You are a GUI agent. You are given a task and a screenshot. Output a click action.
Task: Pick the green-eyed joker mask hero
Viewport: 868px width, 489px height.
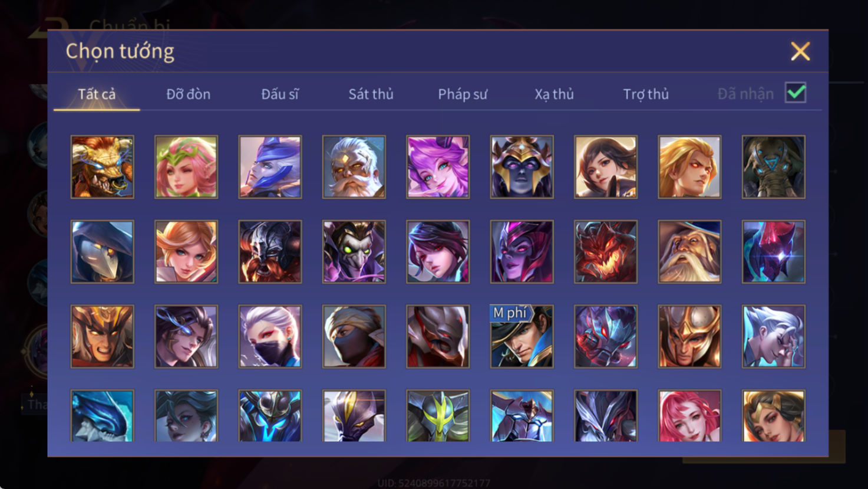point(354,252)
